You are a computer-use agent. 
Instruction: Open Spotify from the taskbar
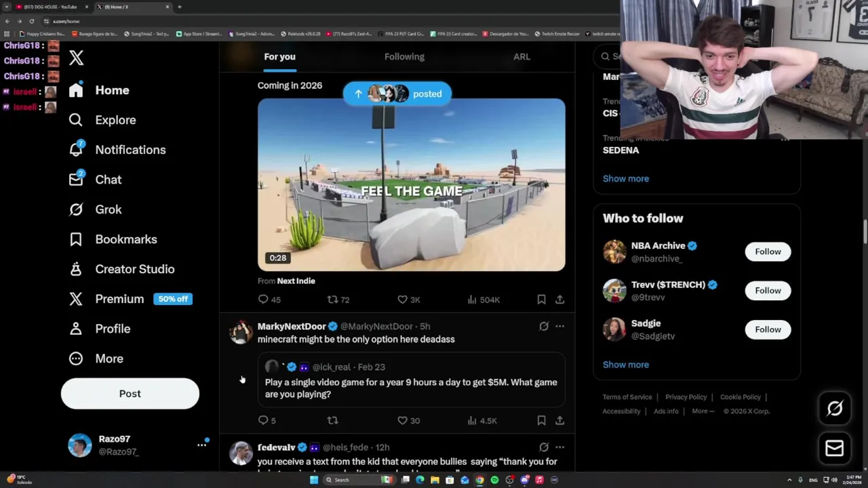point(494,480)
